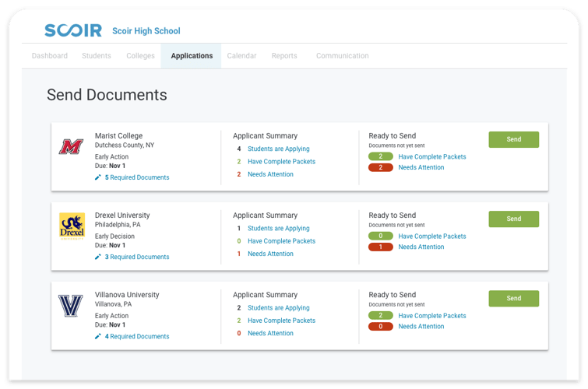Image resolution: width=588 pixels, height=389 pixels.
Task: Open the Dashboard tab
Action: tap(50, 56)
